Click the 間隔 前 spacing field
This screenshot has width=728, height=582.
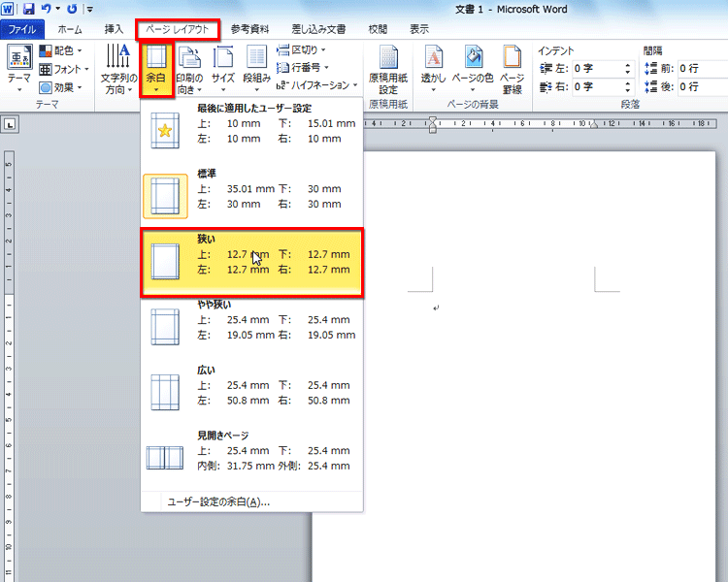[x=702, y=68]
